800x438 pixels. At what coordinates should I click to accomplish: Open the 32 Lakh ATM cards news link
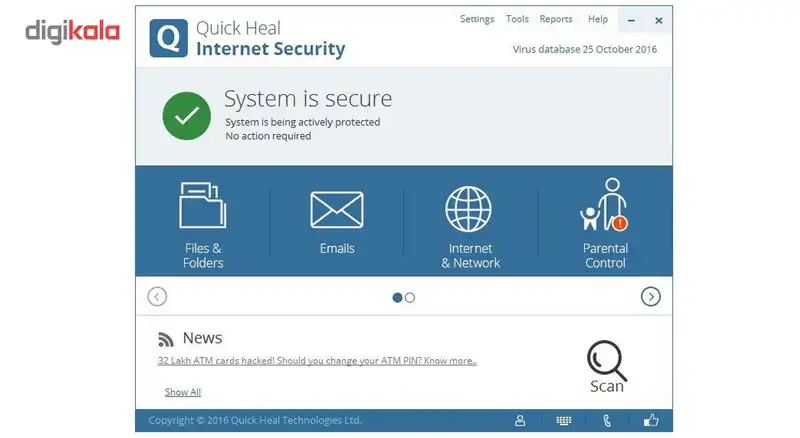(317, 361)
